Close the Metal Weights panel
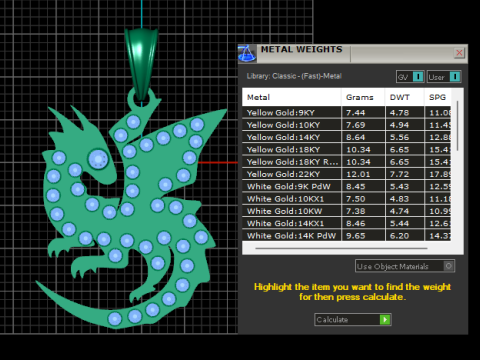This screenshot has height=360, width=480. pyautogui.click(x=459, y=53)
